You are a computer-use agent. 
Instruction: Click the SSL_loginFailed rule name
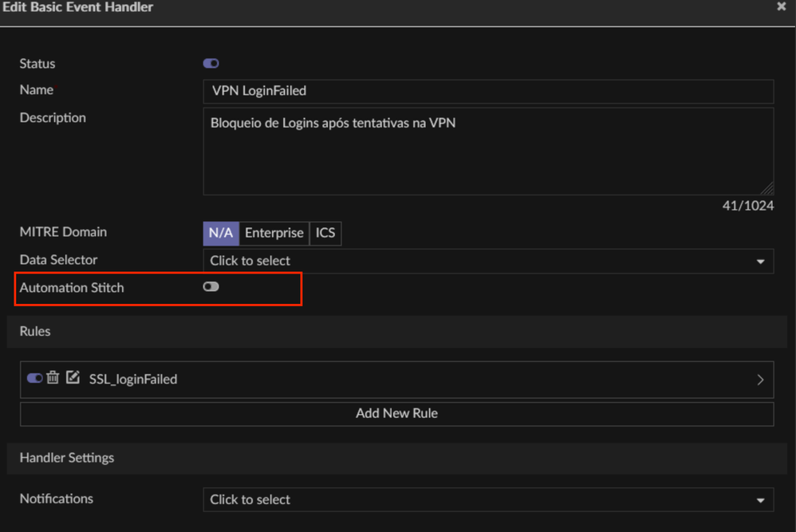[133, 380]
